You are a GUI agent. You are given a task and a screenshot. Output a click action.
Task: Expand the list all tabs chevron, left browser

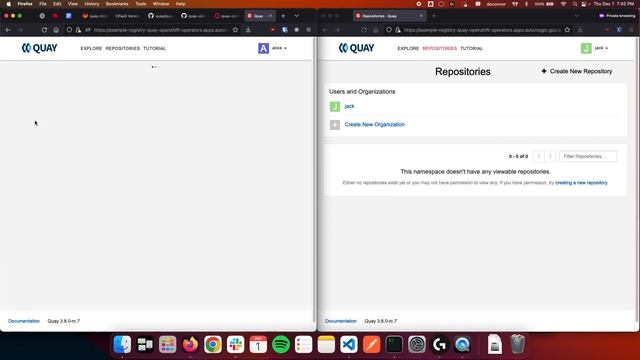pyautogui.click(x=297, y=16)
